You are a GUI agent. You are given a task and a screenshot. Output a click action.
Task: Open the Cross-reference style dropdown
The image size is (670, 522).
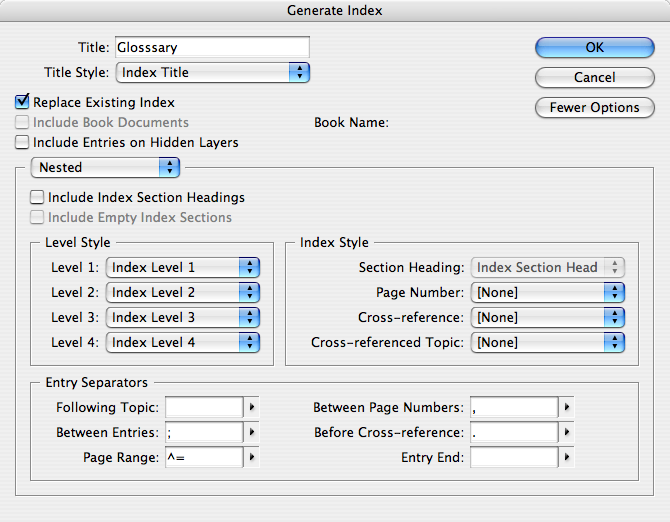pos(547,317)
